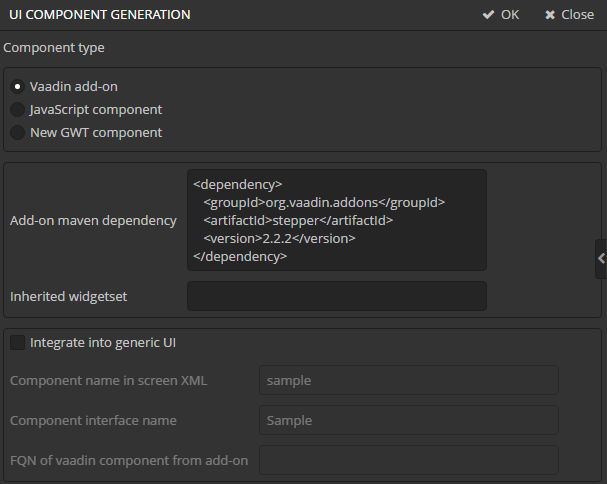
Task: Focus the Inherited widgetset input field
Action: tap(336, 296)
